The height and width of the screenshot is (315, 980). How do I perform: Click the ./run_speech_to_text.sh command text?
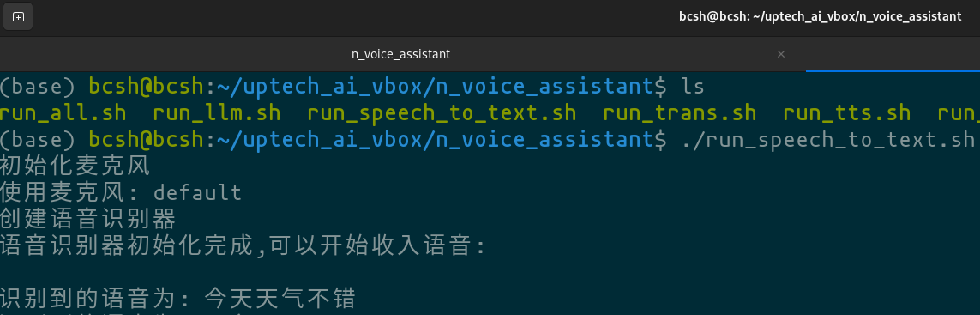pos(827,140)
